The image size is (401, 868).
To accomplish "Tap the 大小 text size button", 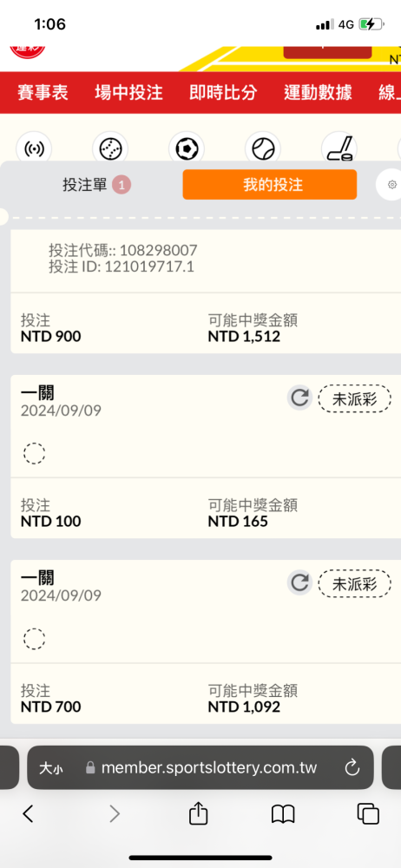I will (x=50, y=768).
